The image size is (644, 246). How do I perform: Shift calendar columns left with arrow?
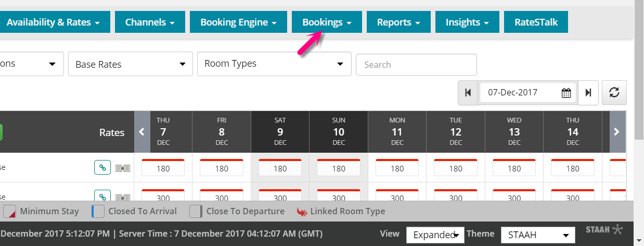(141, 132)
